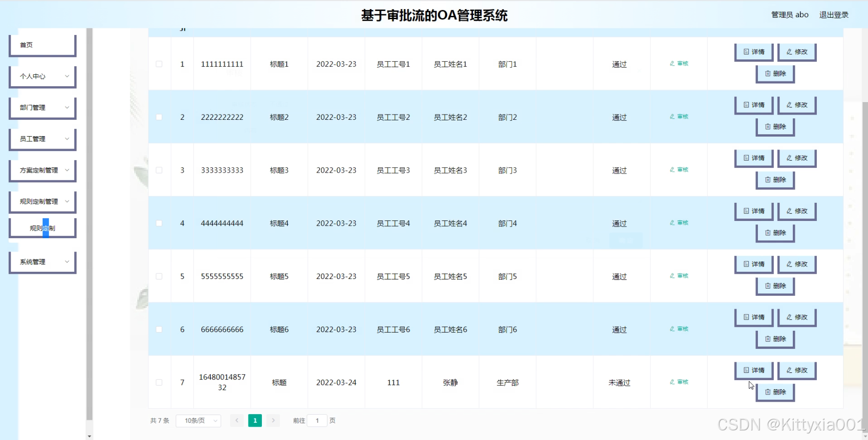The width and height of the screenshot is (868, 440).
Task: Delete row 6 using 删除 button
Action: point(775,339)
